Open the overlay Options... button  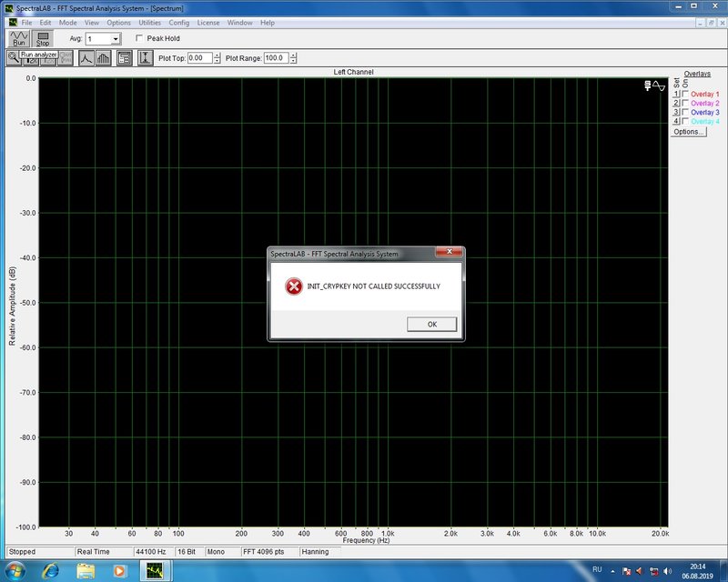[x=688, y=132]
